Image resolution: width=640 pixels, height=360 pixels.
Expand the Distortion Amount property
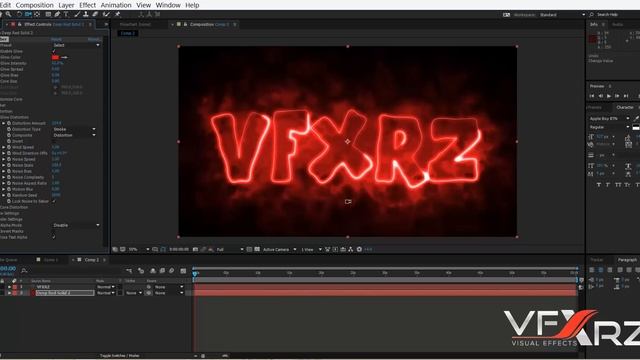pyautogui.click(x=4, y=123)
